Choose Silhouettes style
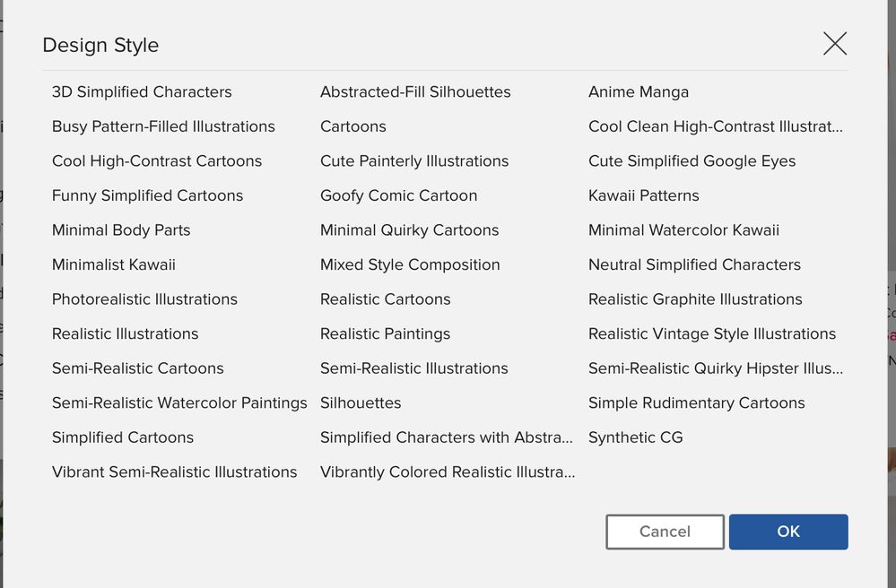 pos(361,402)
